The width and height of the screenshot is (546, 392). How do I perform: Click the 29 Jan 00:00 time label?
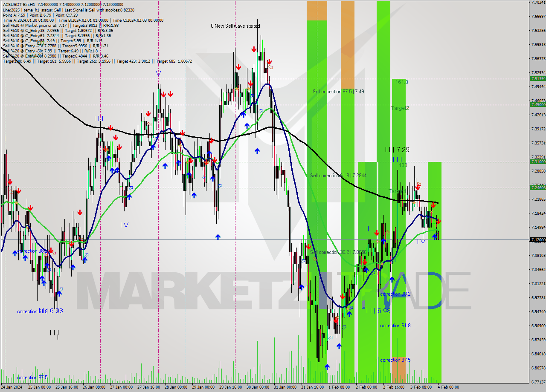click(x=203, y=387)
